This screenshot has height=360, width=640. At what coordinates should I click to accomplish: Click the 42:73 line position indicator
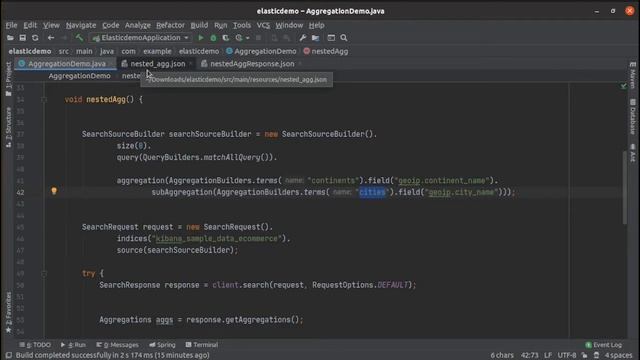tap(529, 356)
